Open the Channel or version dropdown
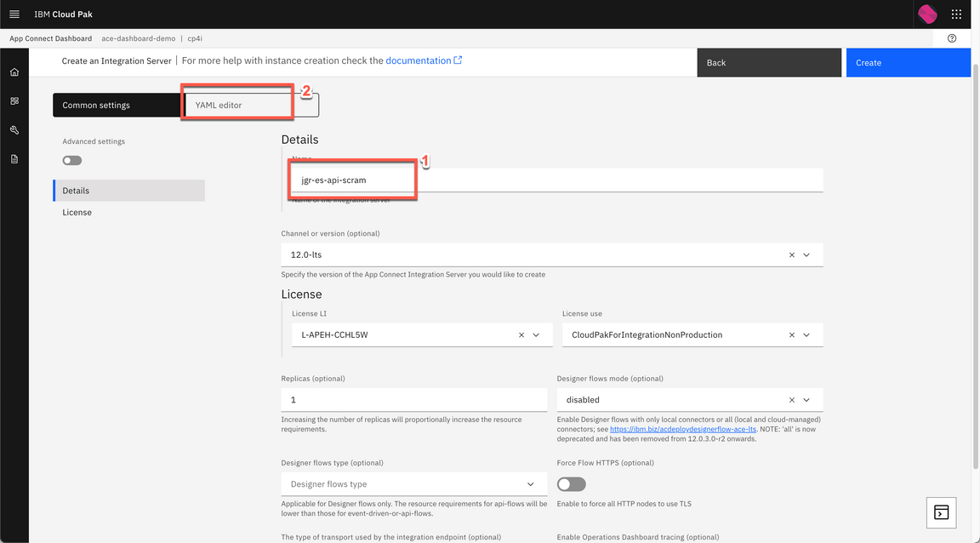This screenshot has height=543, width=980. click(806, 254)
